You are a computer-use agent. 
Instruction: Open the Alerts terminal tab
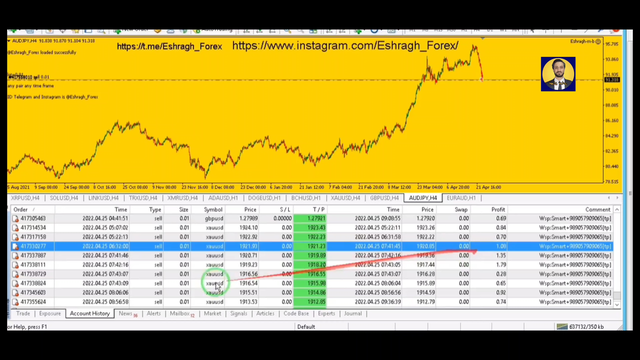(153, 313)
